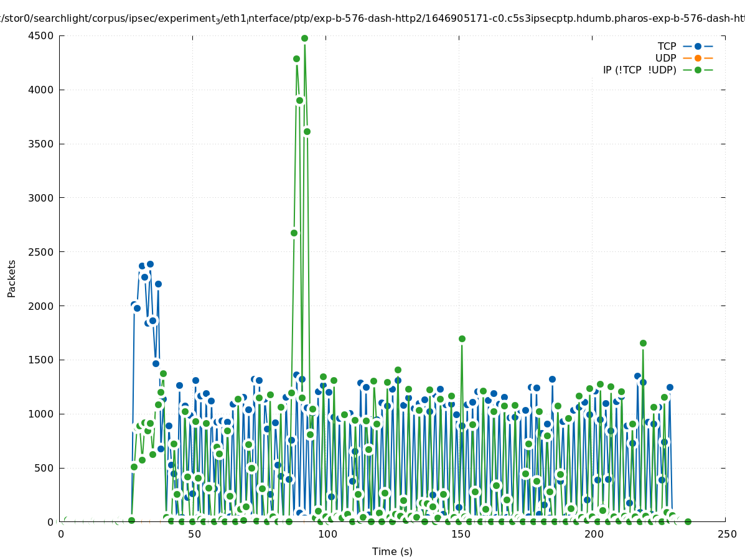This screenshot has height=560, width=745.
Task: Click the green spike point at time 150
Action: 462,338
